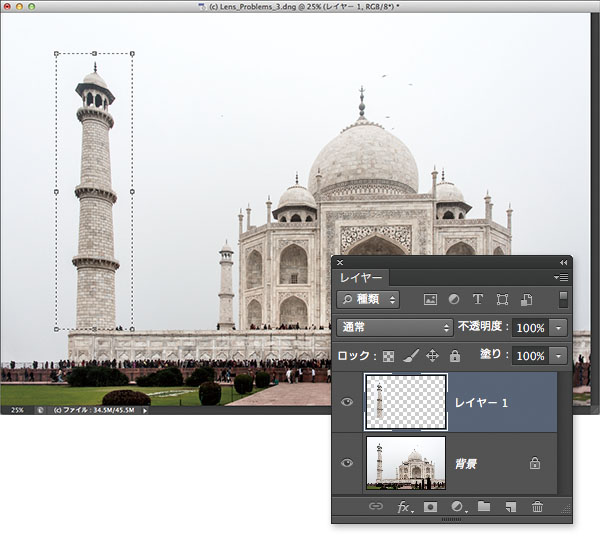Viewport: 600px width, 538px height.
Task: Click the adjustment layer filter icon
Action: pos(454,299)
